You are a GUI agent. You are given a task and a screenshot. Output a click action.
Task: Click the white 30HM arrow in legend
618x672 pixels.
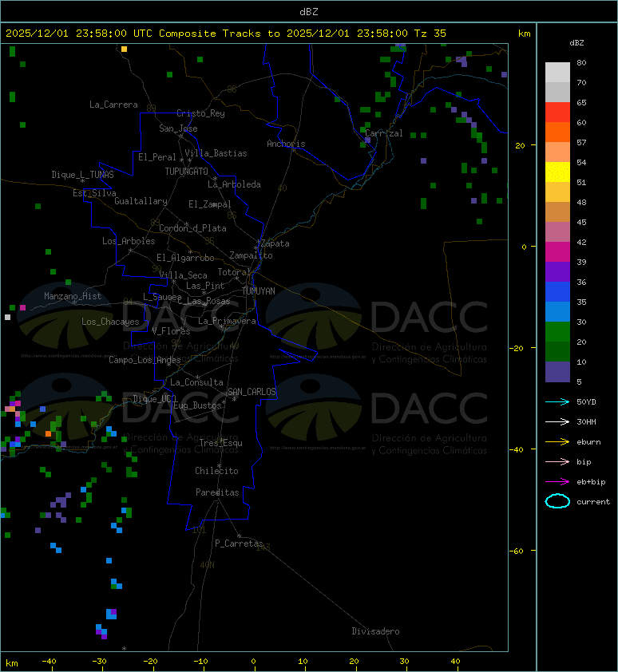pos(557,421)
